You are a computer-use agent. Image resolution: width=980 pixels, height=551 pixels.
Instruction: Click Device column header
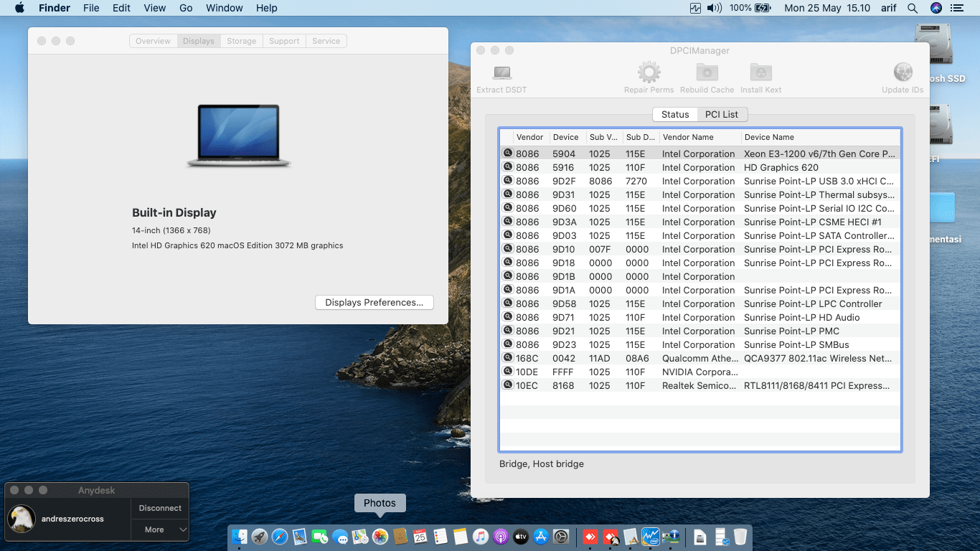point(567,137)
